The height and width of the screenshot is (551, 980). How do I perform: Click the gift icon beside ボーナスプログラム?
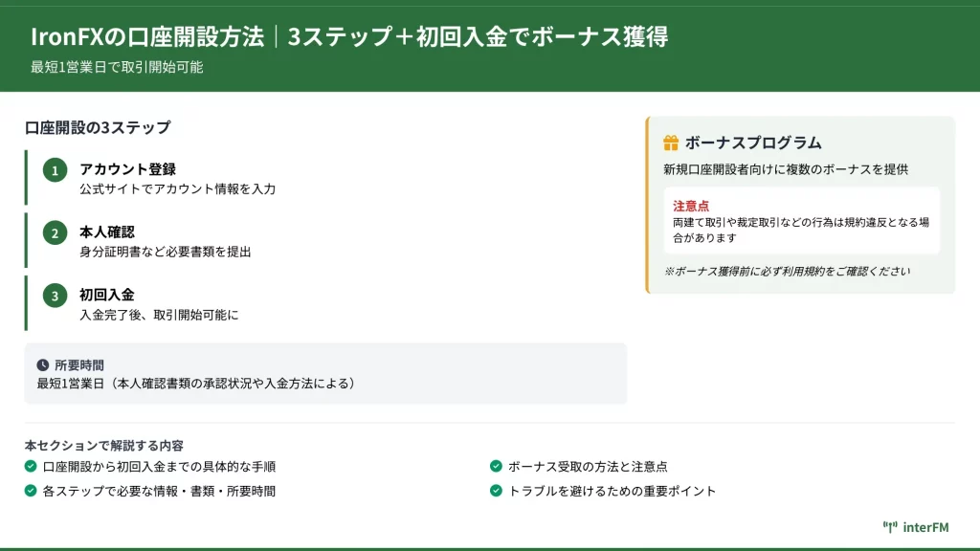click(x=671, y=143)
